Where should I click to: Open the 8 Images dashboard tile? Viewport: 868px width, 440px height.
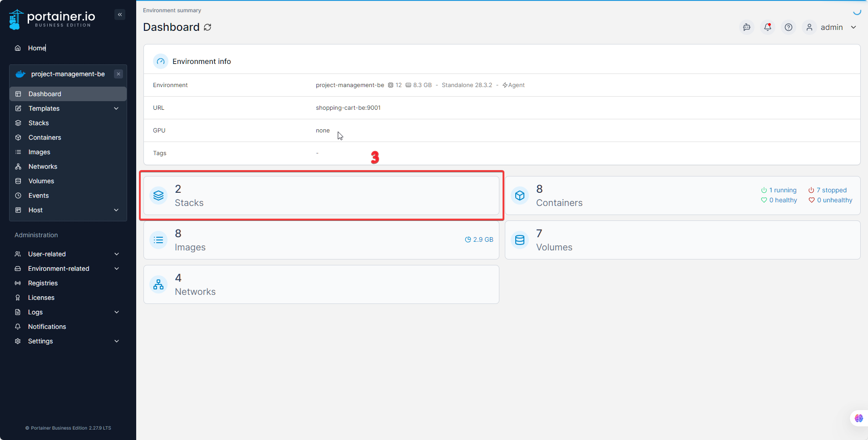(321, 240)
